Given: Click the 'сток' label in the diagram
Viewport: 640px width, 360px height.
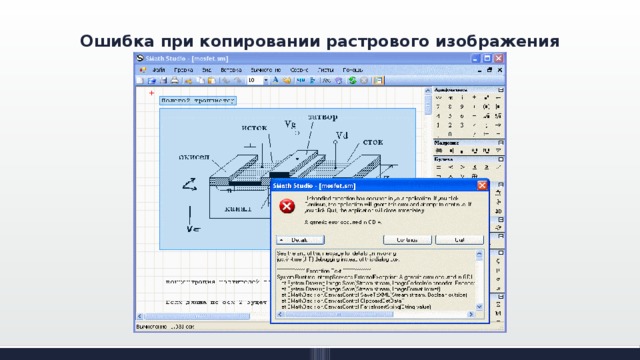Looking at the screenshot, I should (x=373, y=142).
